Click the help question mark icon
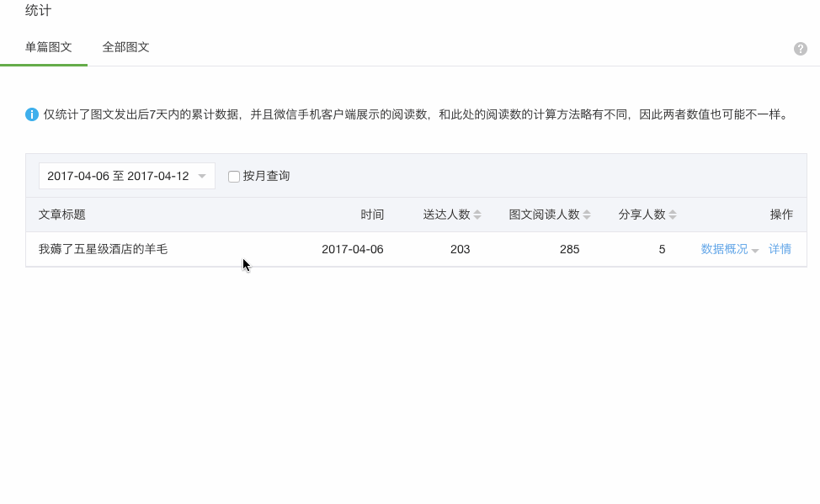Viewport: 820px width, 504px height. pos(800,49)
